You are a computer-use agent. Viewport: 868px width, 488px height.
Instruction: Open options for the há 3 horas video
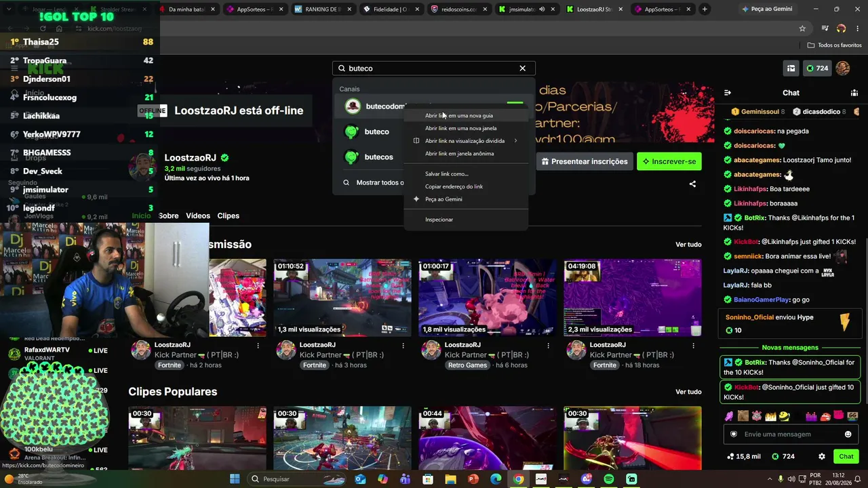[x=403, y=346]
